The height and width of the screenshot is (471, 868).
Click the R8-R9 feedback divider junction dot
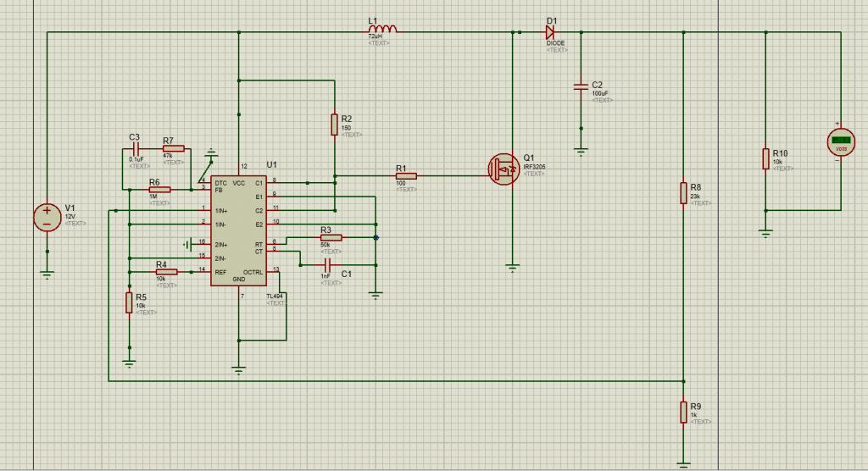684,381
